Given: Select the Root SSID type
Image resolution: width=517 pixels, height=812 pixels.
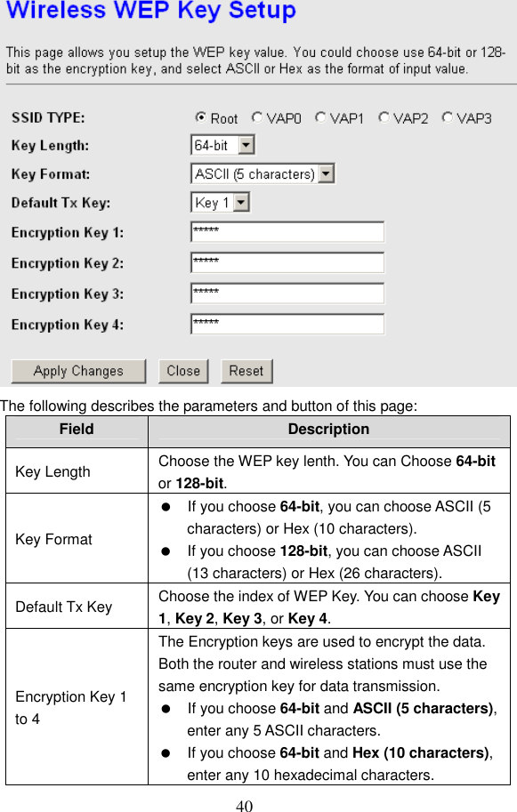Looking at the screenshot, I should [203, 118].
